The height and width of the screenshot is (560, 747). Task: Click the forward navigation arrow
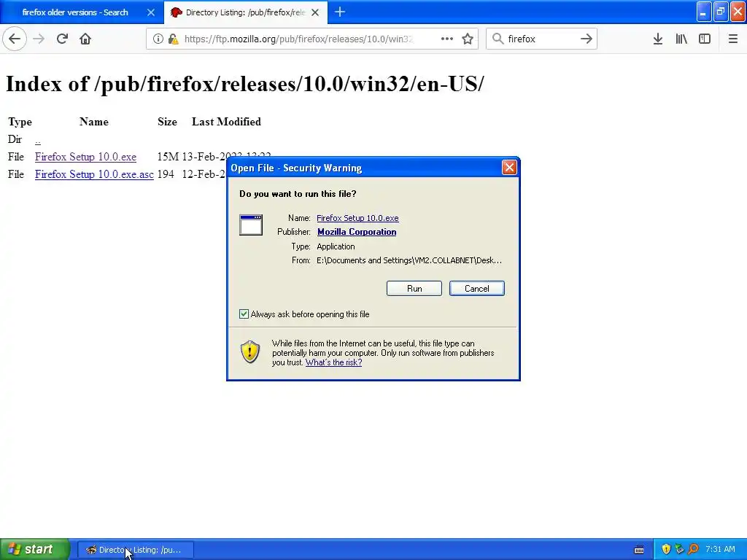39,39
